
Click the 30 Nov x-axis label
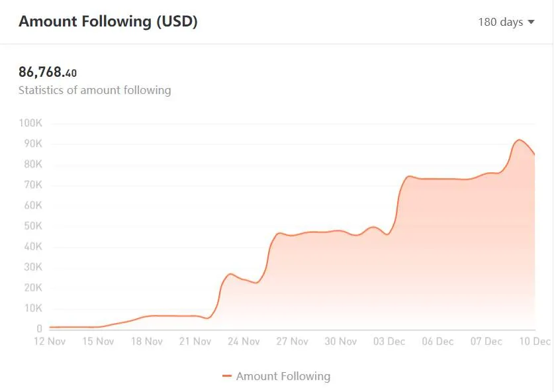point(341,342)
